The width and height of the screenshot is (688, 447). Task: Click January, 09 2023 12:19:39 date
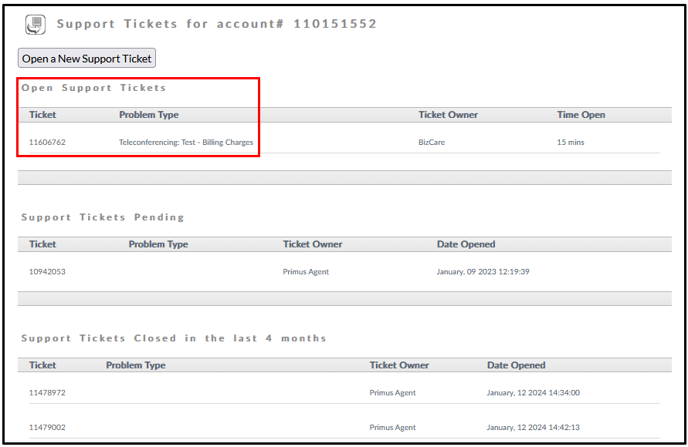click(483, 272)
